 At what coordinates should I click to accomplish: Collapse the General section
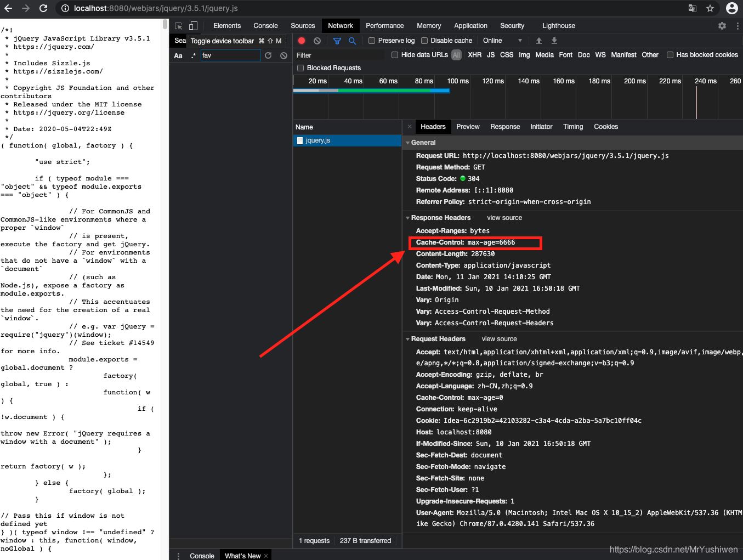coord(408,143)
